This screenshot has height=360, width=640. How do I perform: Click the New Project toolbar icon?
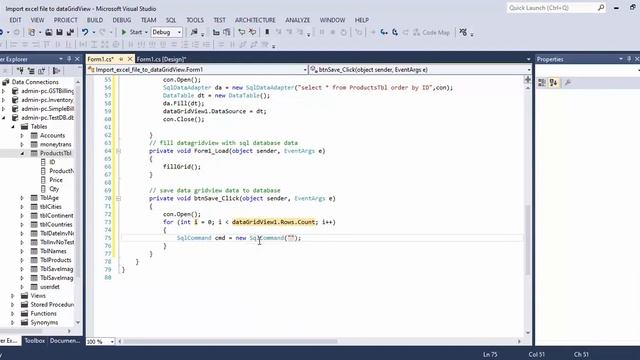coord(31,32)
